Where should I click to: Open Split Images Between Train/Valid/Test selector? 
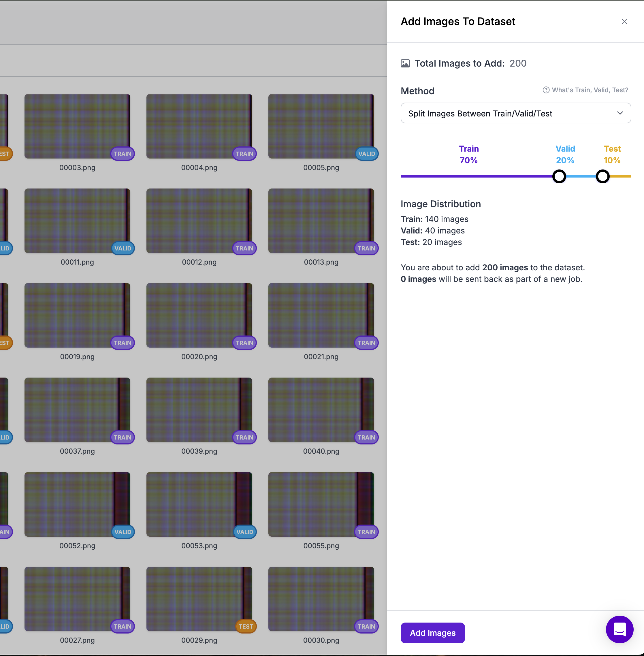tap(480, 113)
